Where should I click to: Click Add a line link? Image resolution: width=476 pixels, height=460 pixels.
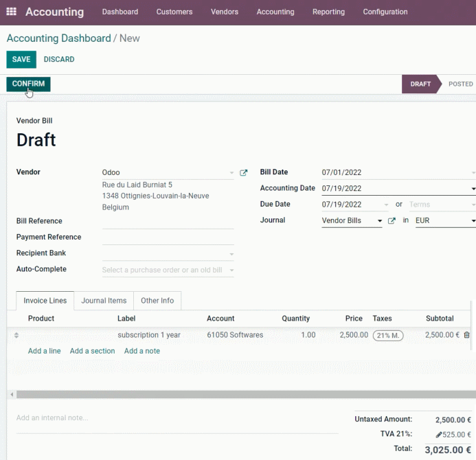(x=45, y=351)
